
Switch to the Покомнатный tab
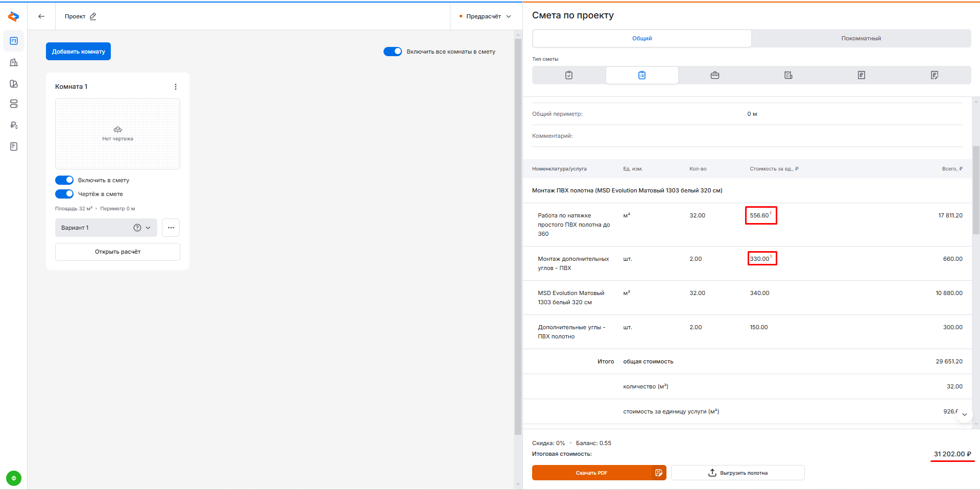861,38
